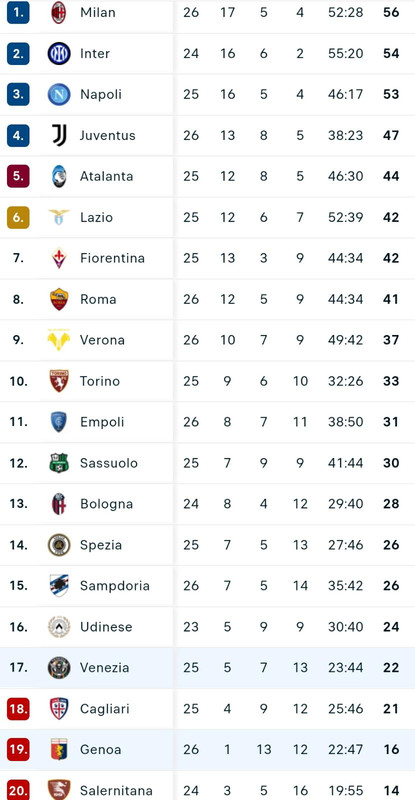Click the Juventus club logo
415x800 pixels.
point(59,135)
